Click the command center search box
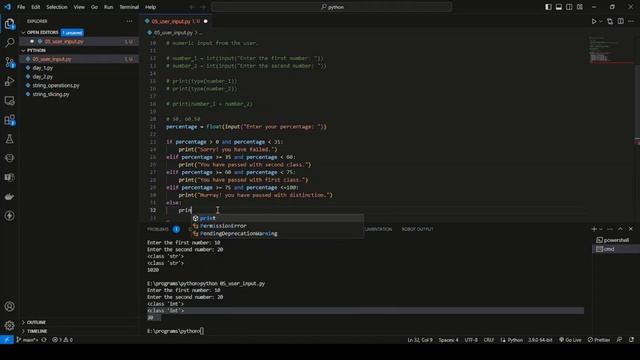Viewport: 640px width, 360px height. pos(331,7)
